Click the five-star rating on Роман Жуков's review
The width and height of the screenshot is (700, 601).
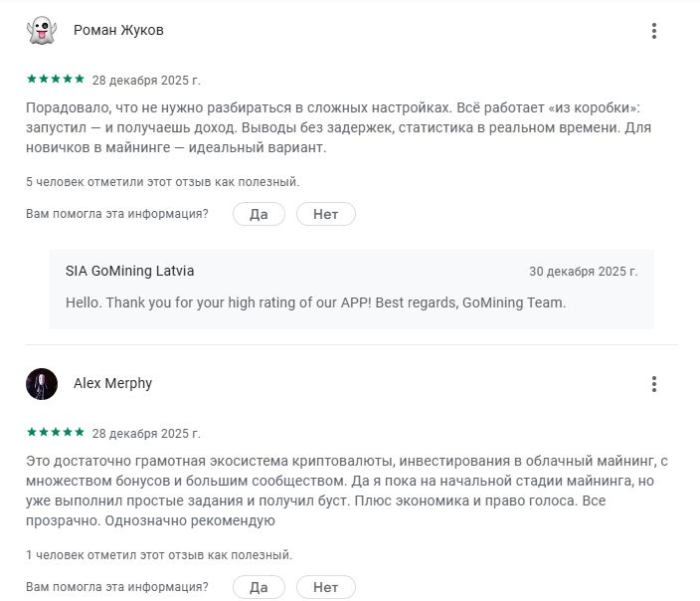pos(55,79)
